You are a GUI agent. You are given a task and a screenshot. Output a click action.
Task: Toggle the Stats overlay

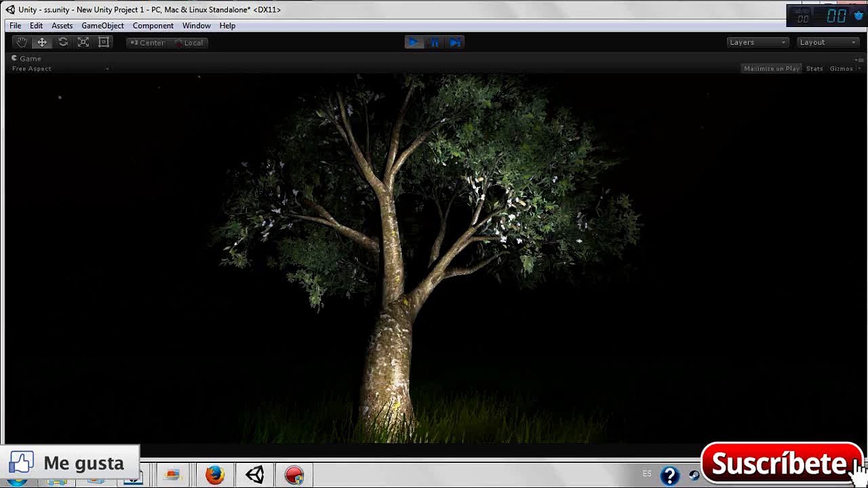[814, 68]
